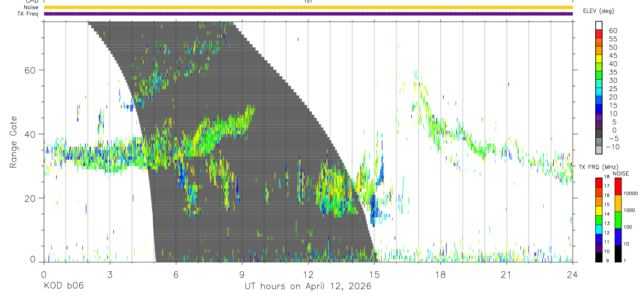Click the blue 15 degree elevation swatch
The height and width of the screenshot is (297, 644).
pos(599,101)
